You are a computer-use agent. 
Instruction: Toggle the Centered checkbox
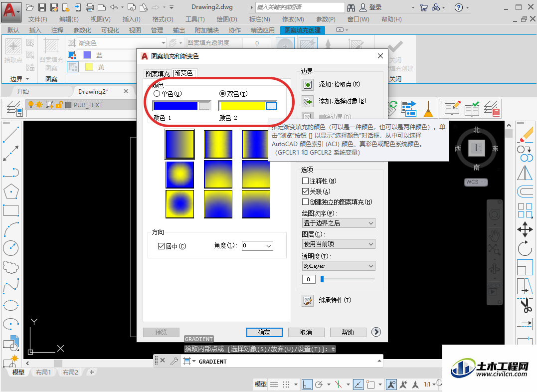tap(162, 246)
